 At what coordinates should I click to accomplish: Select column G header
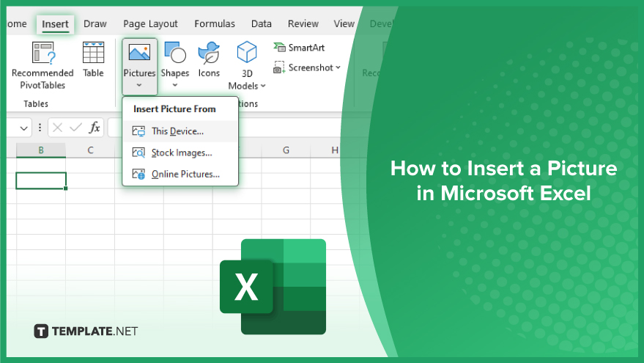(286, 150)
